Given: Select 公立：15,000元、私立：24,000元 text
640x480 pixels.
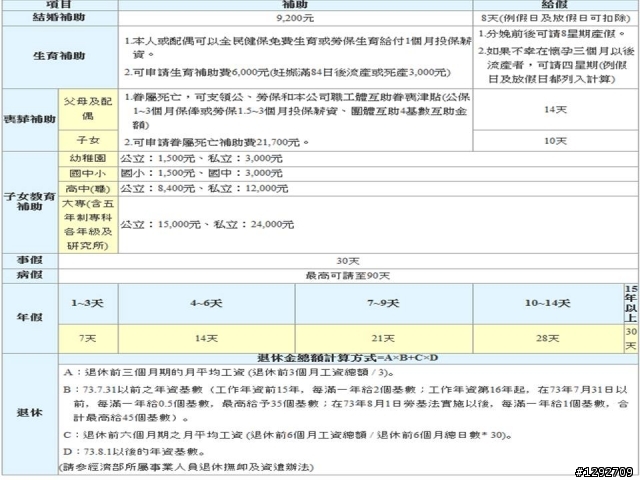Looking at the screenshot, I should (207, 224).
